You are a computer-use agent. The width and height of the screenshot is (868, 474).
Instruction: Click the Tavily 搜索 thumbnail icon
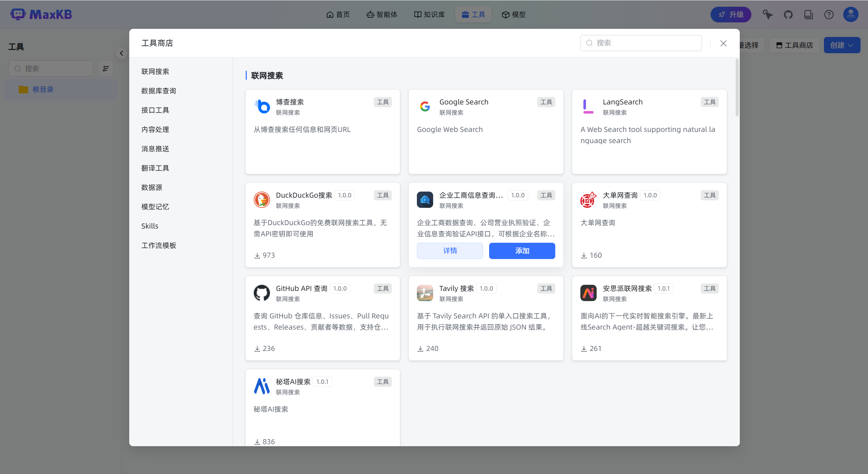click(425, 293)
